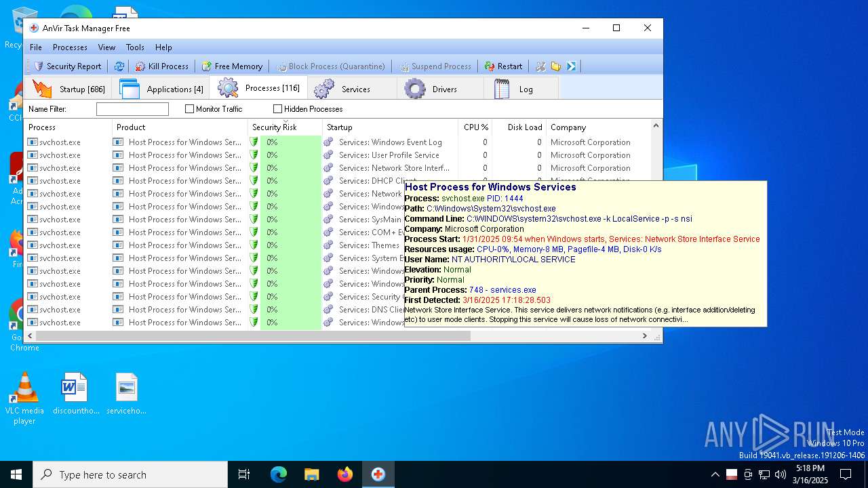The width and height of the screenshot is (868, 488).
Task: Click the horizontal scrollbar left arrow
Action: (30, 336)
